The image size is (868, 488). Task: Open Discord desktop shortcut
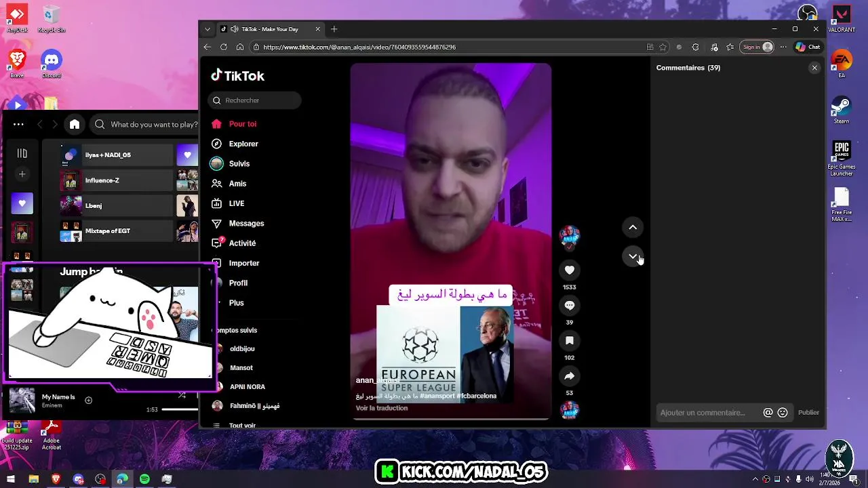tap(52, 64)
